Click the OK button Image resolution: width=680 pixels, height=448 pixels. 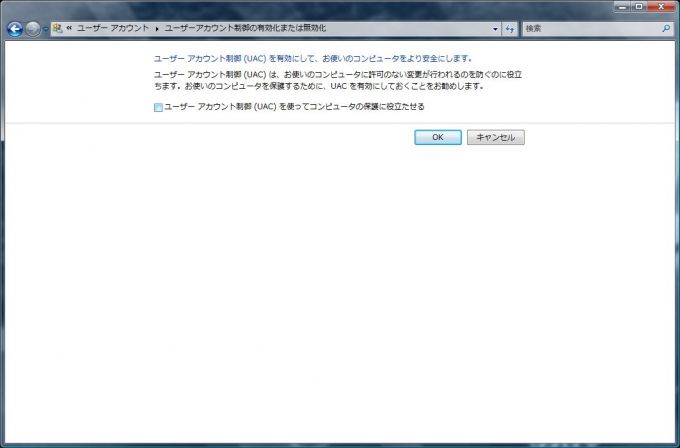[x=438, y=137]
